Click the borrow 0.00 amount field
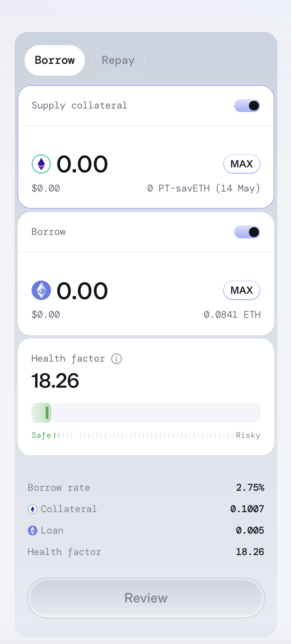This screenshot has height=644, width=291. [82, 291]
